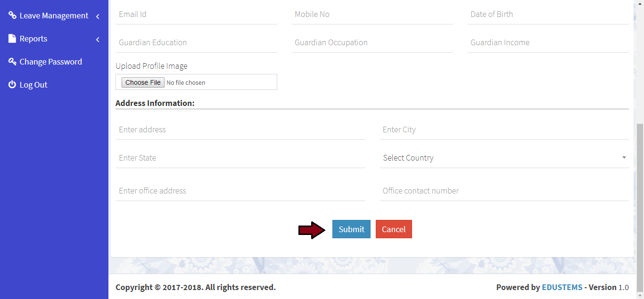The height and width of the screenshot is (299, 644).
Task: Expand the Reports submenu chevron
Action: pyautogui.click(x=98, y=40)
